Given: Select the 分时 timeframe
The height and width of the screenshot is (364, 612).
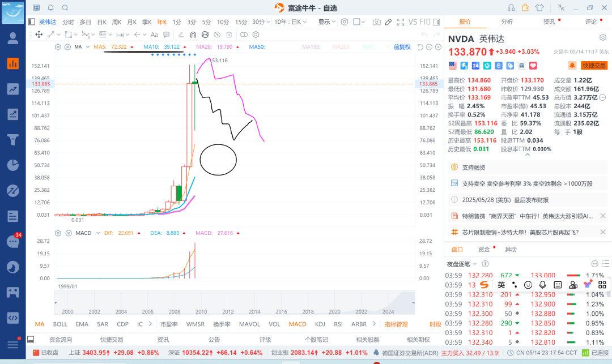Looking at the screenshot, I should 68,22.
